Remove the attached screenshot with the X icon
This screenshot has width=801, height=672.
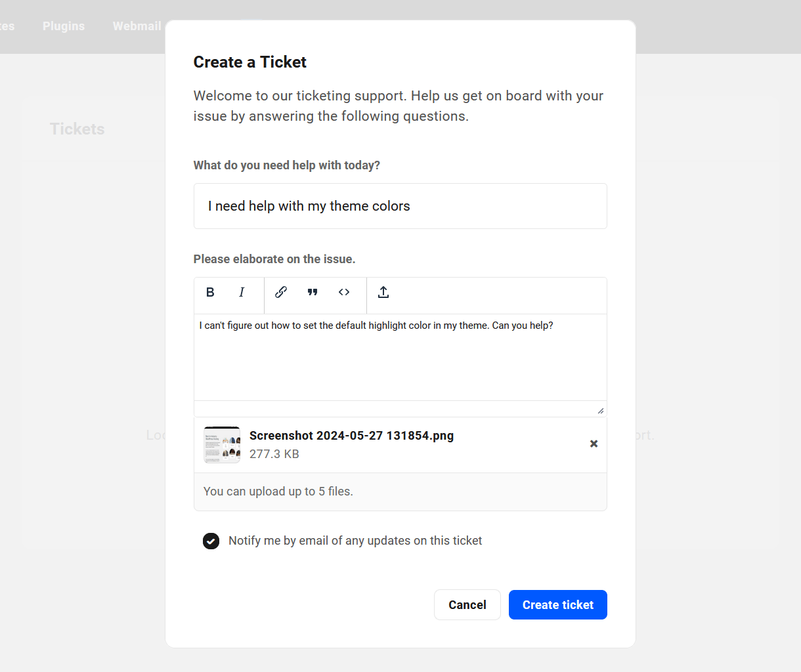(594, 444)
